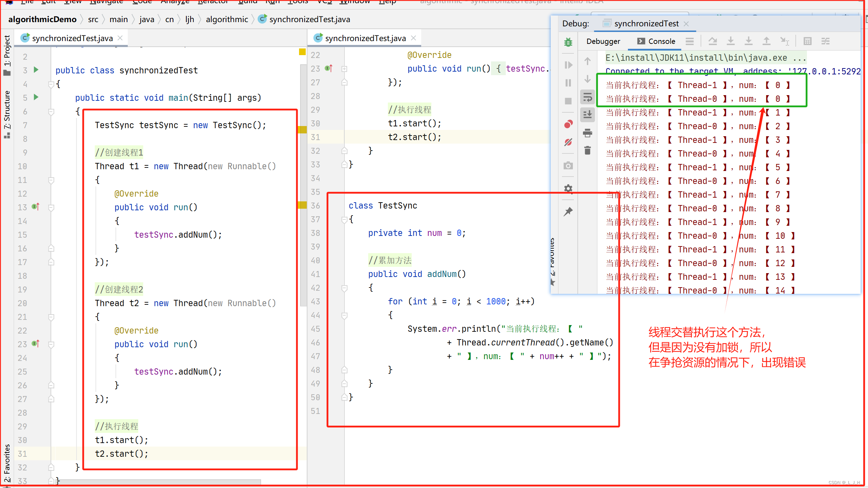Image resolution: width=868 pixels, height=488 pixels.
Task: Click yellow inspection indicator atop left editor
Action: [x=302, y=52]
